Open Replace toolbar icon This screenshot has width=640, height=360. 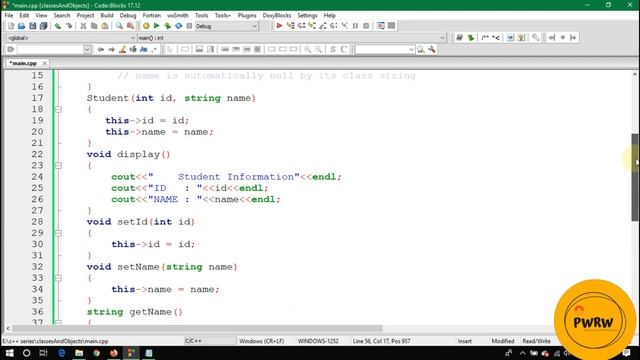pos(130,26)
